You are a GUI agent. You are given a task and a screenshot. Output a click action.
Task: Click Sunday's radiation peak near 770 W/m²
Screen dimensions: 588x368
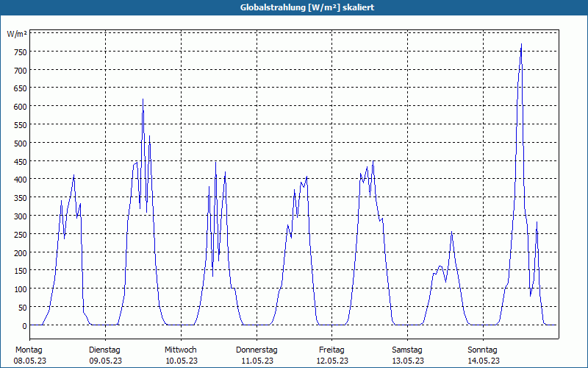[x=521, y=44]
